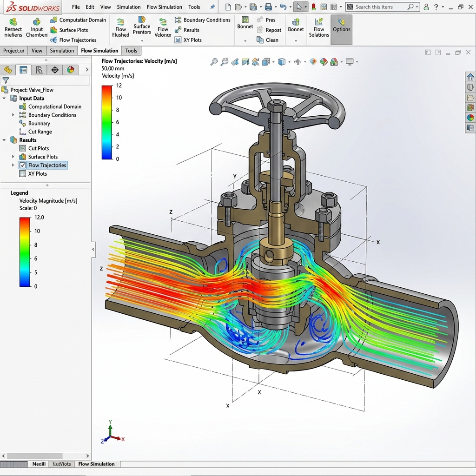This screenshot has width=476, height=476.
Task: Expand the Flow Trajectories tree node
Action: click(x=13, y=165)
